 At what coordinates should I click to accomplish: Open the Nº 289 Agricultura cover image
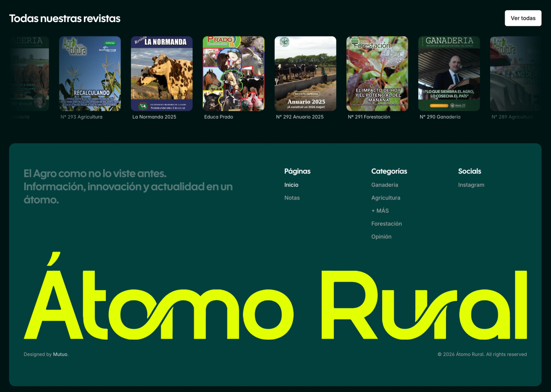tap(516, 74)
